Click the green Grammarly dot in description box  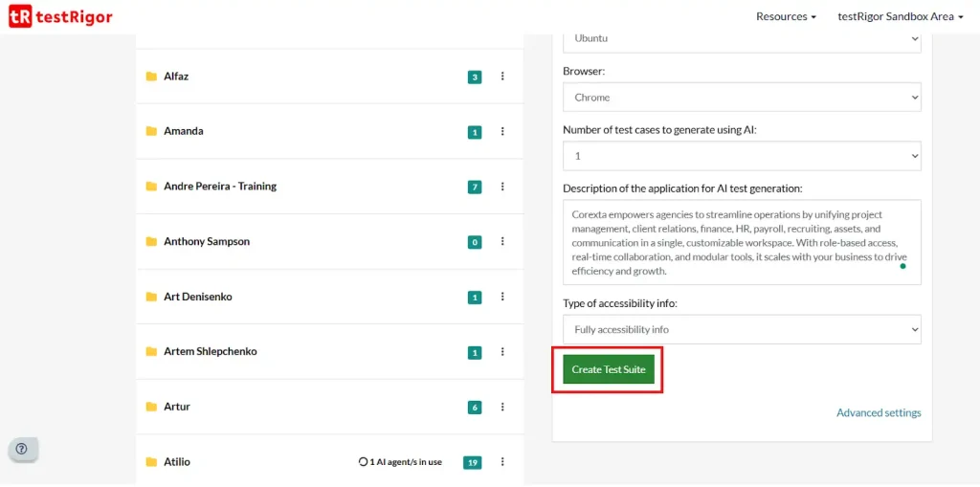[902, 266]
